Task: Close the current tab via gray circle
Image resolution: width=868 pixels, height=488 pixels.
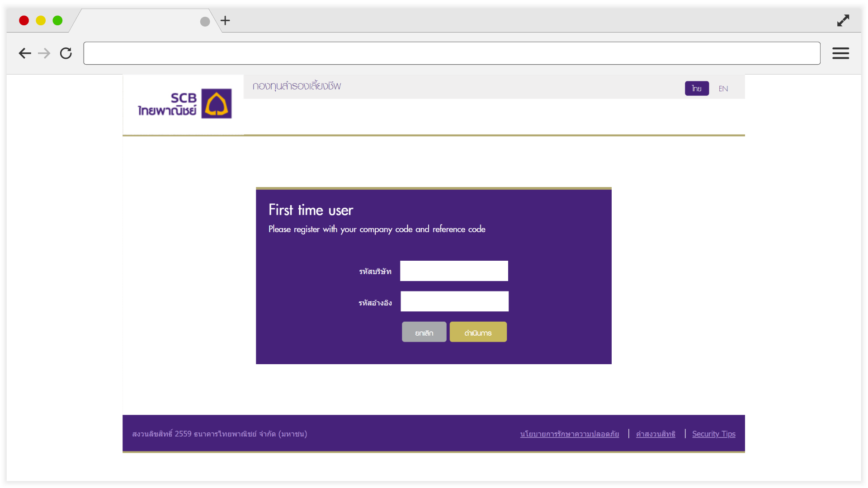Action: [205, 22]
